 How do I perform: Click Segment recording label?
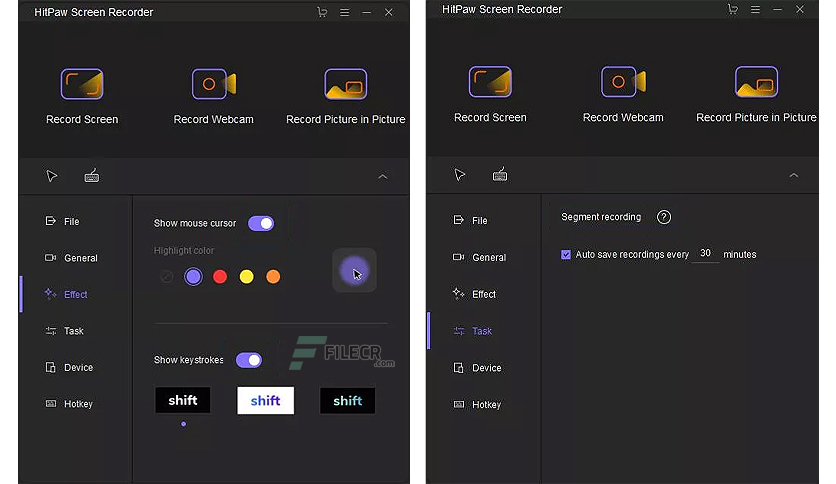601,217
